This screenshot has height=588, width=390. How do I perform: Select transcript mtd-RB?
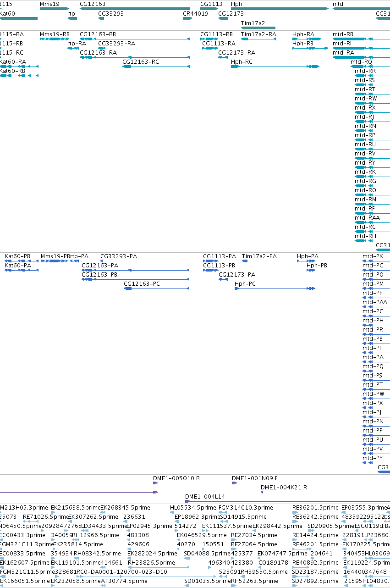(343, 34)
